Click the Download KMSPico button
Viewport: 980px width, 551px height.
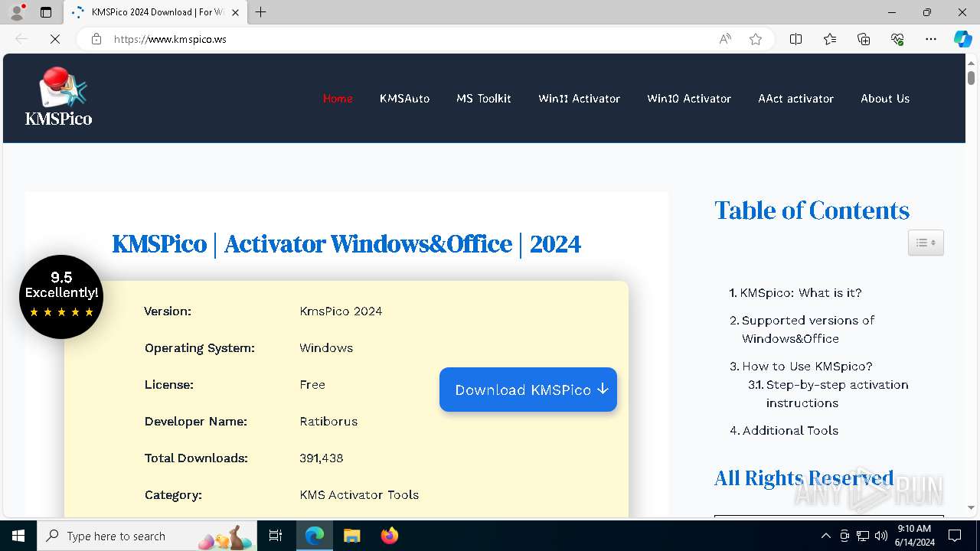coord(528,390)
